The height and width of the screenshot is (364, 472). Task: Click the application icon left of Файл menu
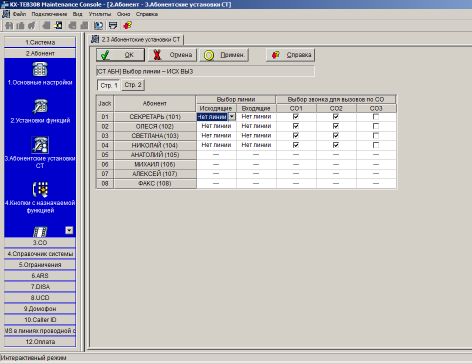tap(6, 14)
